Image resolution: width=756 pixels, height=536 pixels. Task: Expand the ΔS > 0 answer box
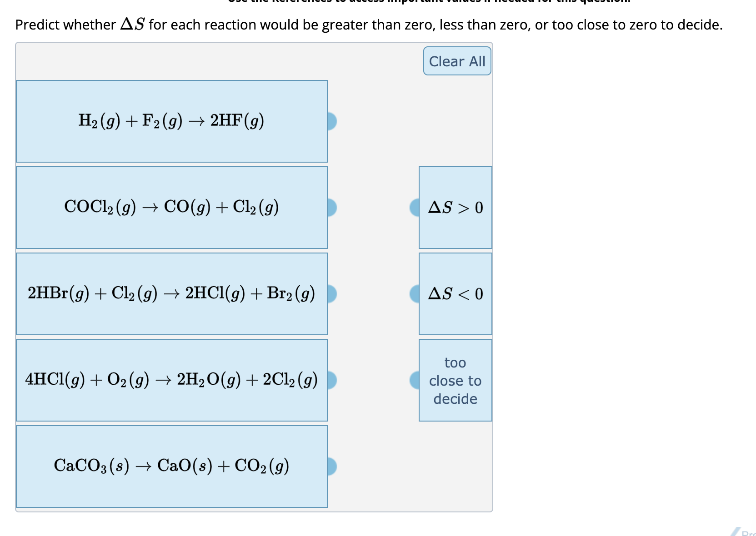click(x=455, y=208)
